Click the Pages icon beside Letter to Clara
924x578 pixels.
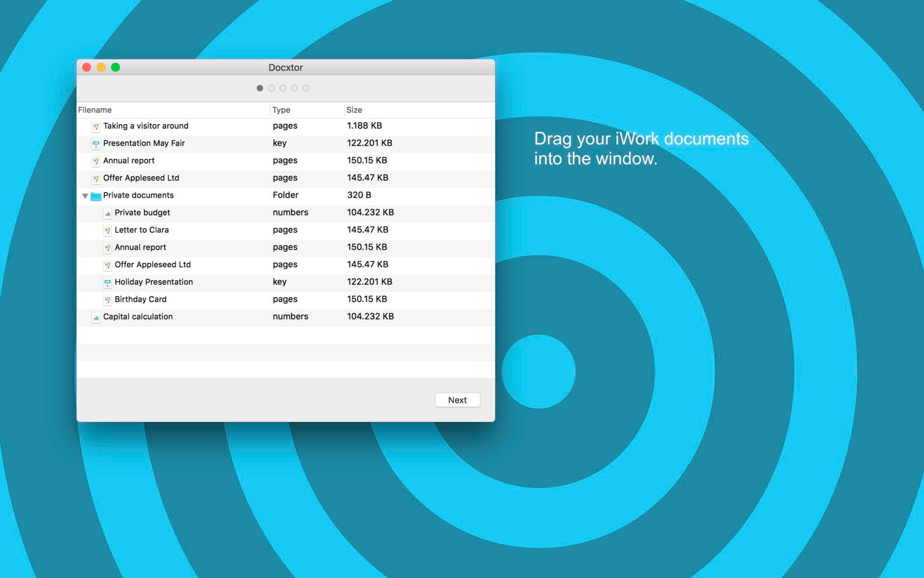click(107, 231)
